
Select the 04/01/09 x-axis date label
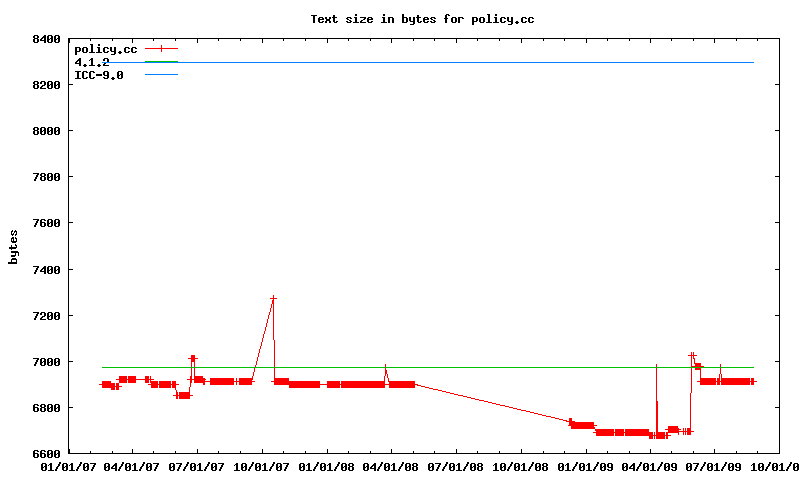coord(651,466)
